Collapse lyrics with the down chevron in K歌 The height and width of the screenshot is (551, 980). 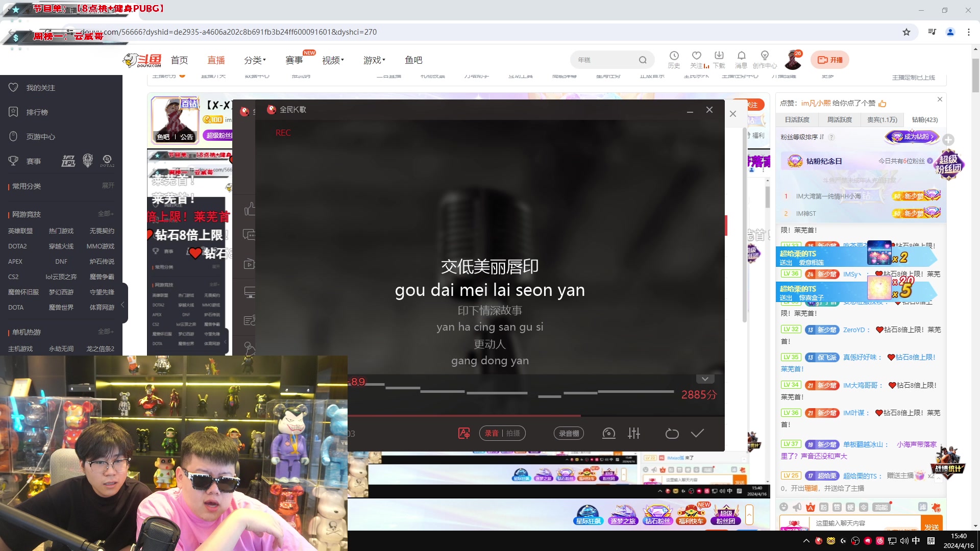tap(705, 379)
